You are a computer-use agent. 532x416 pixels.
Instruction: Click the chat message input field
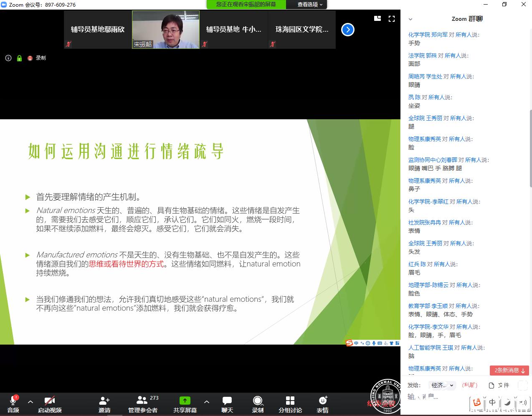click(438, 397)
